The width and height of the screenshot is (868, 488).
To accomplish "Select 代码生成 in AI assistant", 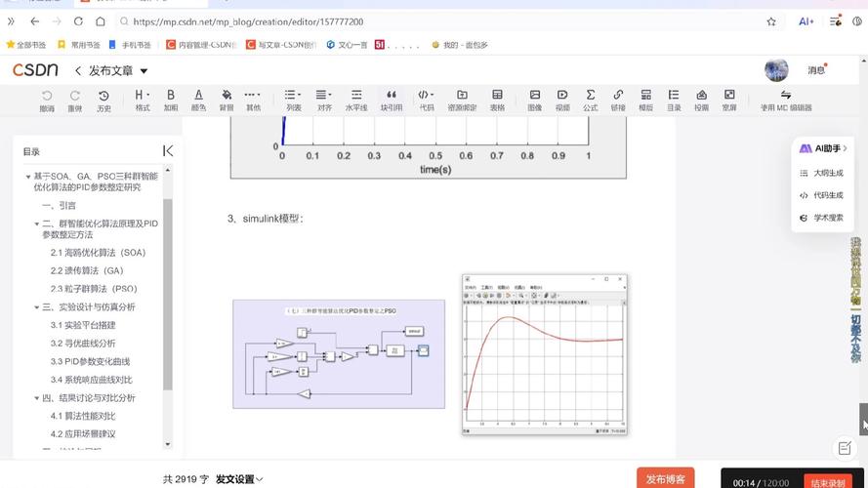I will pos(822,195).
